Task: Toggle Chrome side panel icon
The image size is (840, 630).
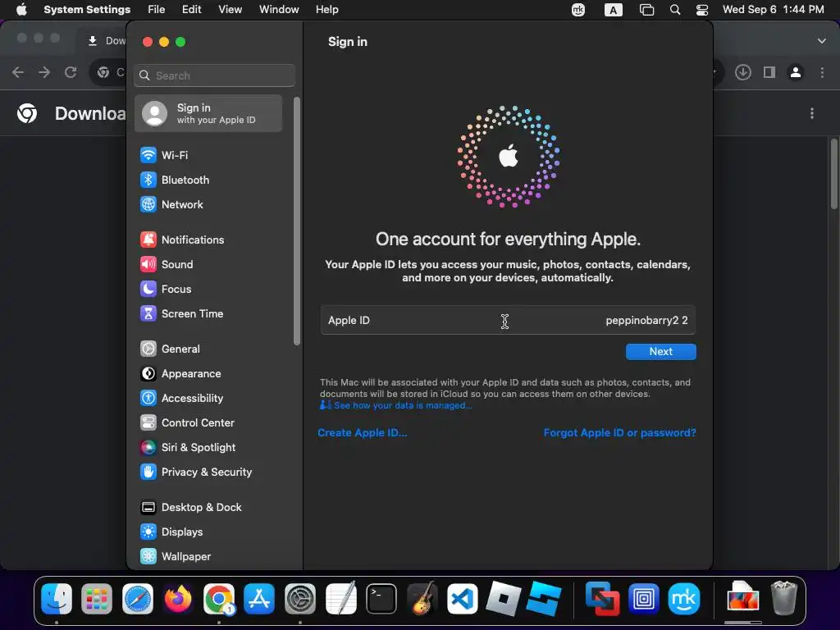Action: (x=769, y=72)
